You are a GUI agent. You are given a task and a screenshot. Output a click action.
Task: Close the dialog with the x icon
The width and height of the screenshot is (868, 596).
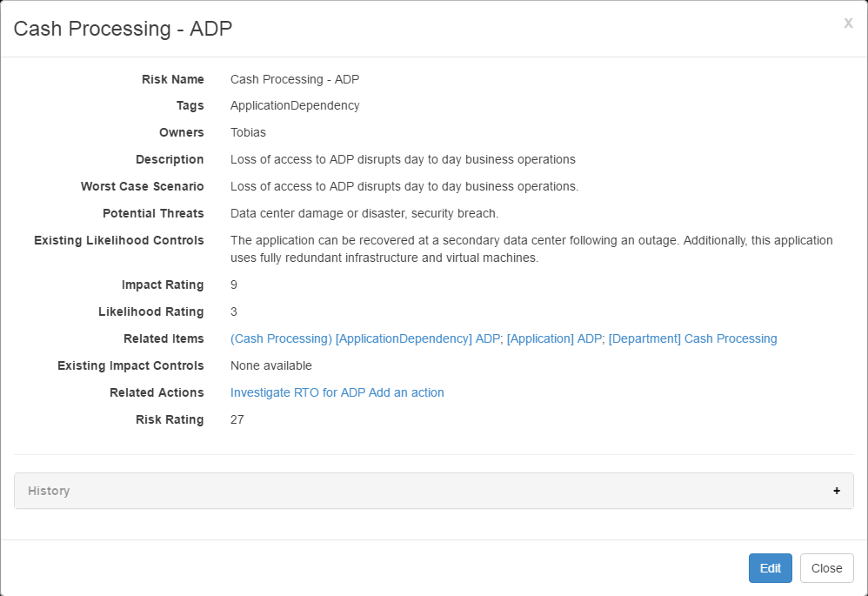click(x=848, y=23)
